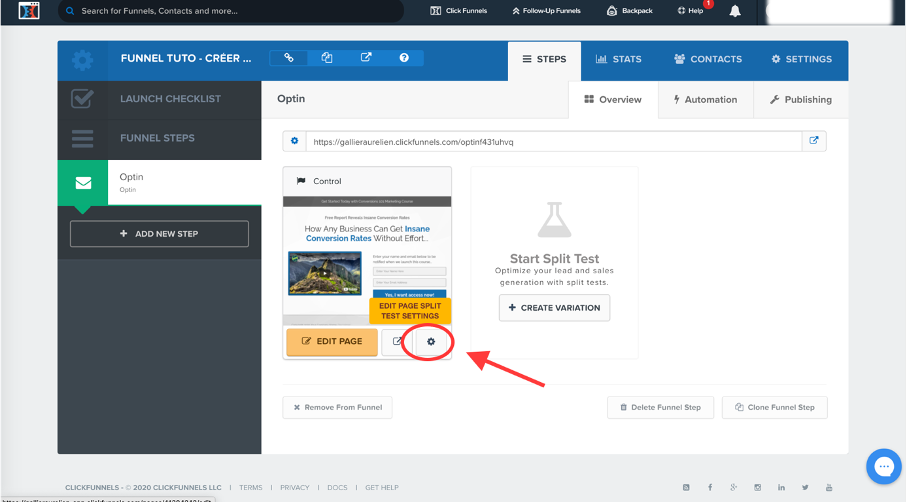Click Delete Funnel Step button
This screenshot has height=502, width=906.
660,407
